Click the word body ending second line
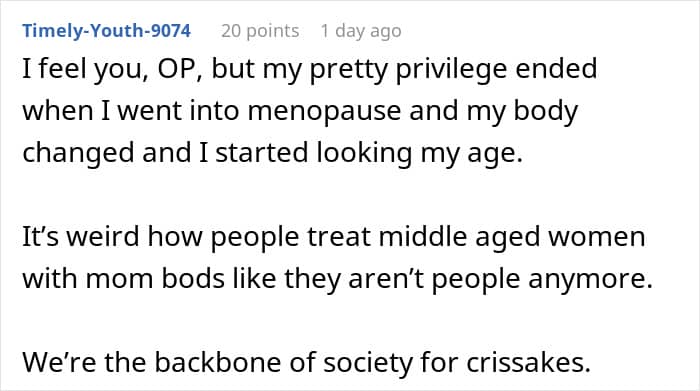The image size is (700, 391). coord(546,112)
